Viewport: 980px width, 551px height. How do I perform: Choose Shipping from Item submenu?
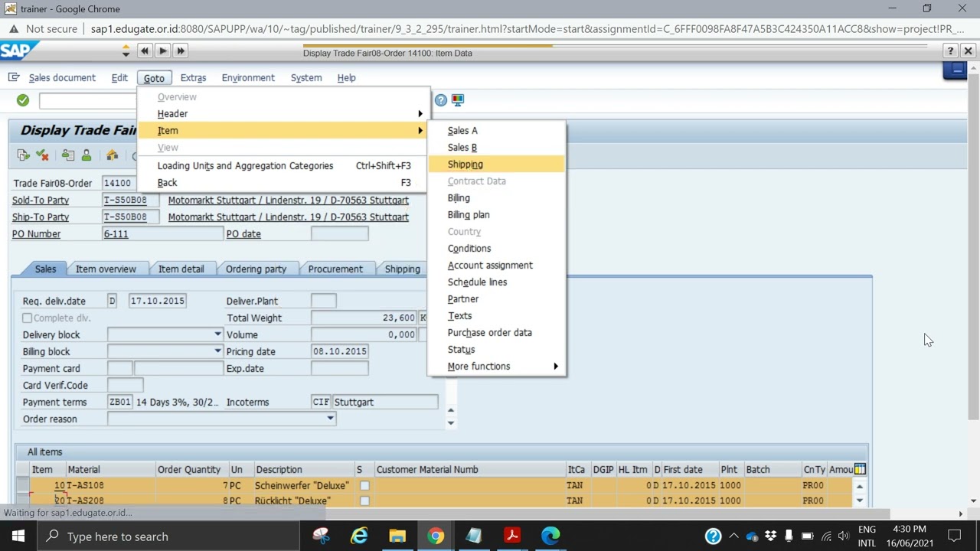(497, 164)
